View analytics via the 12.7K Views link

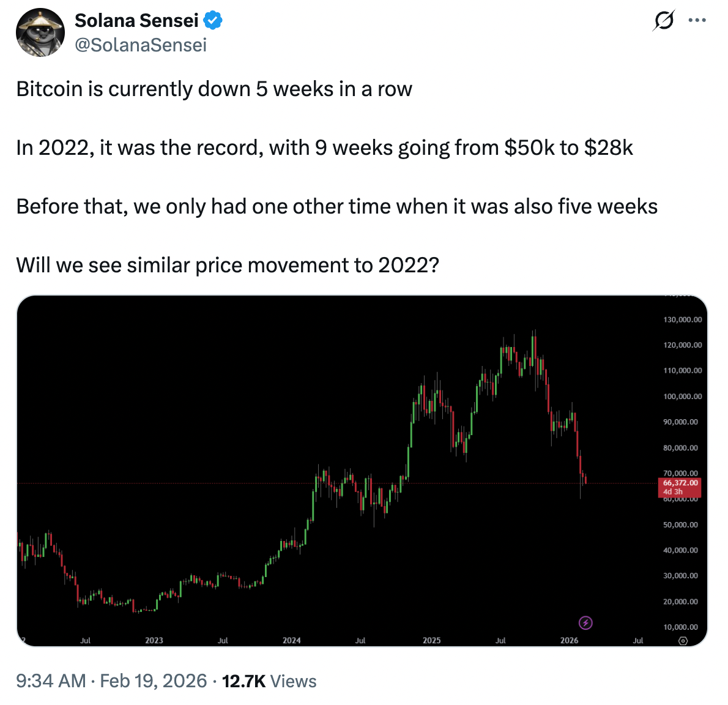(x=269, y=681)
